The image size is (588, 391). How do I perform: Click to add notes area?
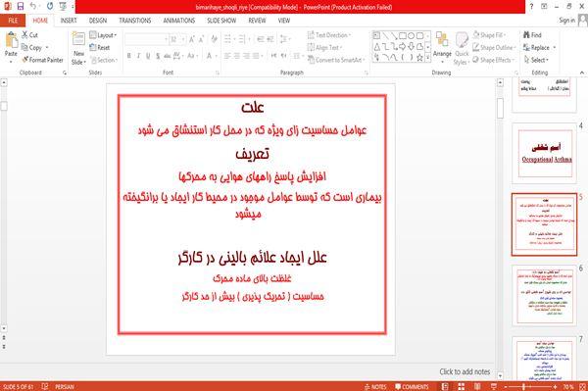[x=465, y=371]
